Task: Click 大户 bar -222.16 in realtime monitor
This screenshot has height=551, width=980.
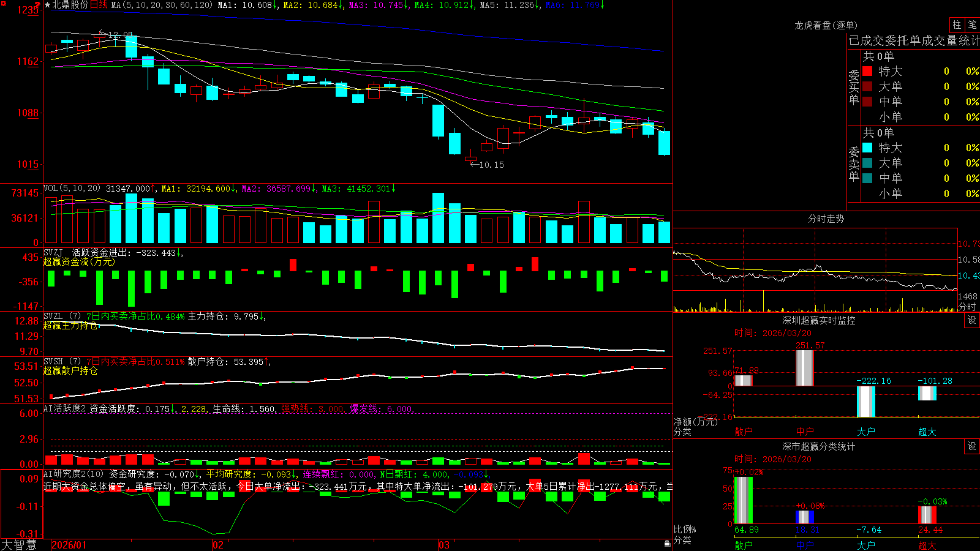Action: pos(866,402)
